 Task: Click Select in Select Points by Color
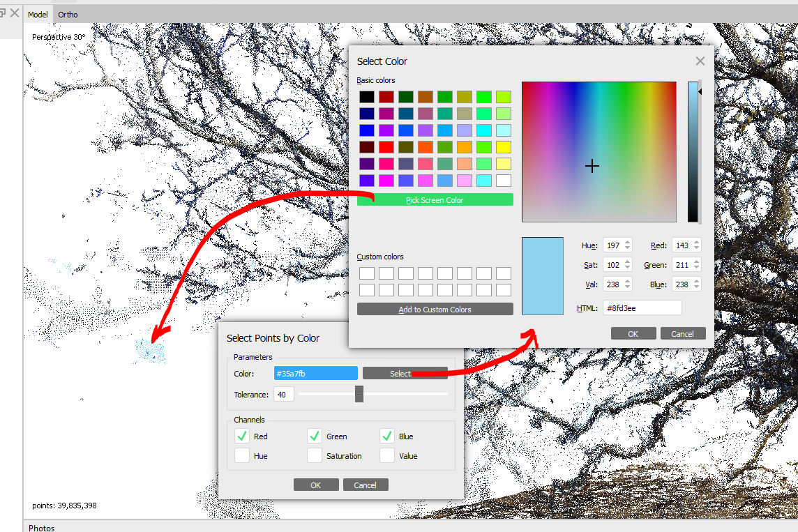pyautogui.click(x=405, y=373)
